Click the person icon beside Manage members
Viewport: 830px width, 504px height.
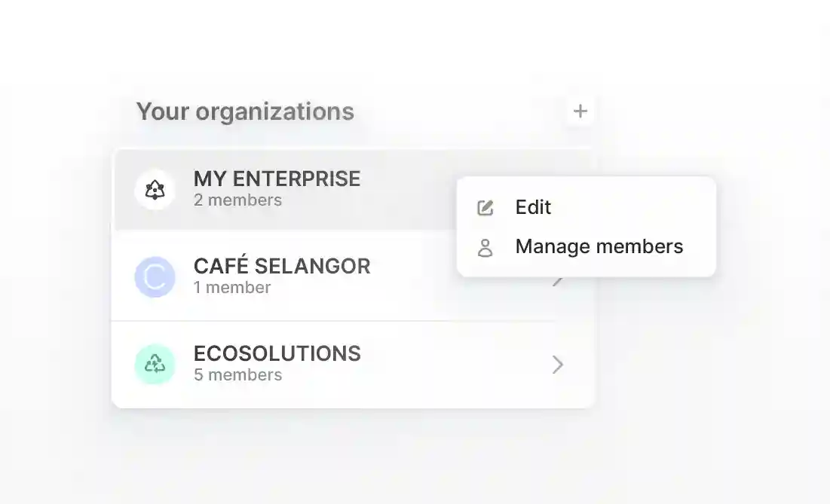485,247
